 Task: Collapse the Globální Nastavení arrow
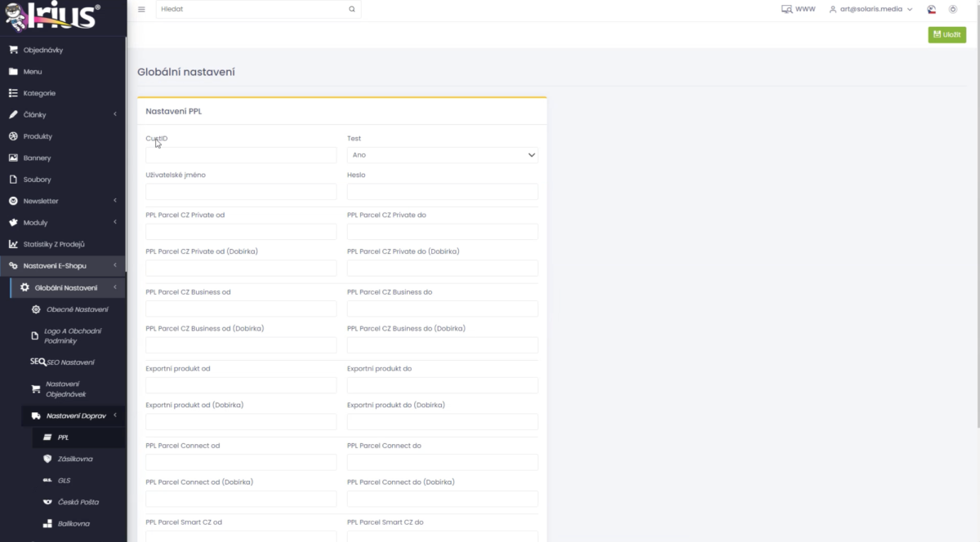coord(115,287)
